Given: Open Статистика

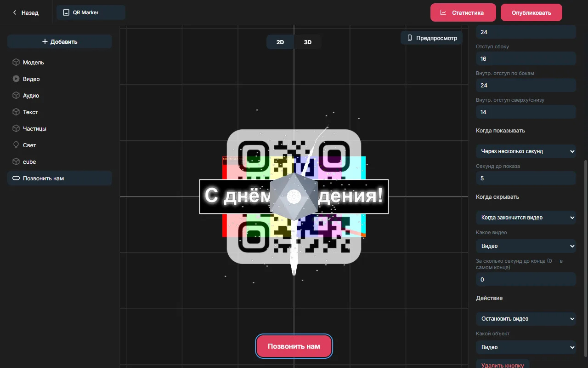Looking at the screenshot, I should (463, 12).
